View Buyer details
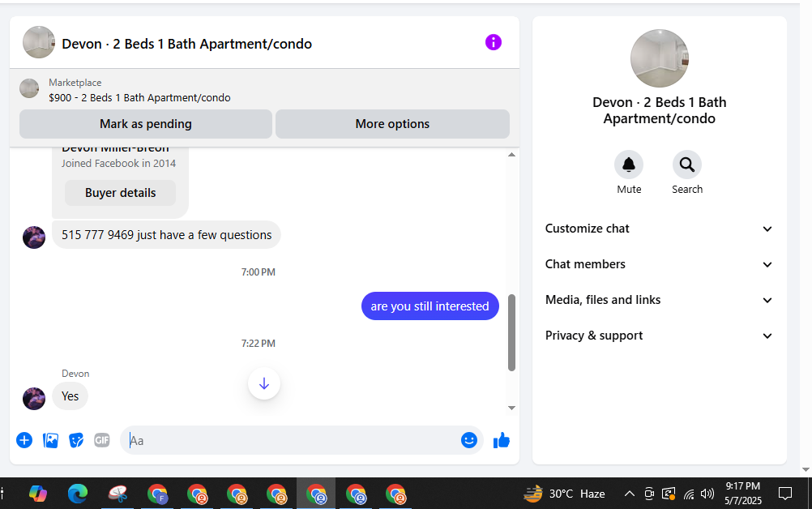812x509 pixels. coord(120,193)
